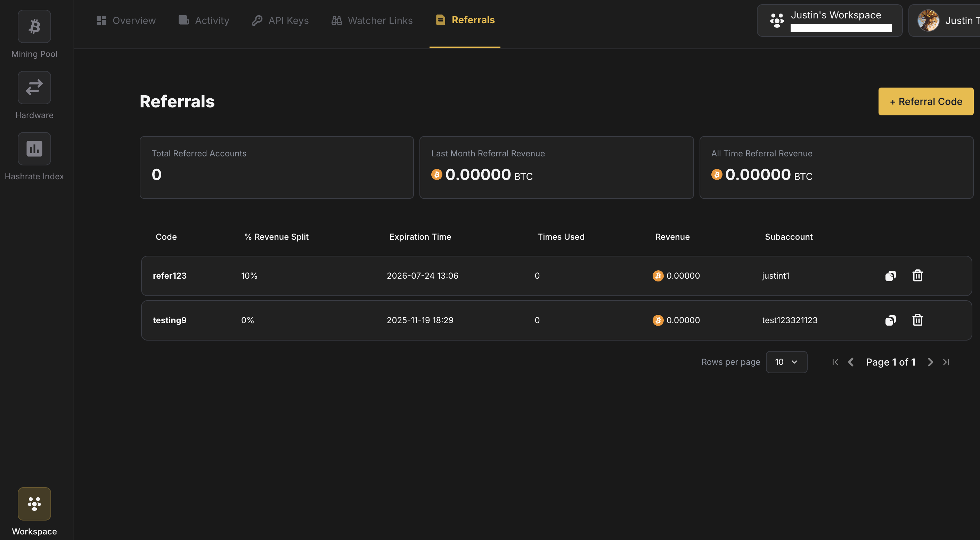Select the testing9 code cell
The width and height of the screenshot is (980, 540).
170,320
